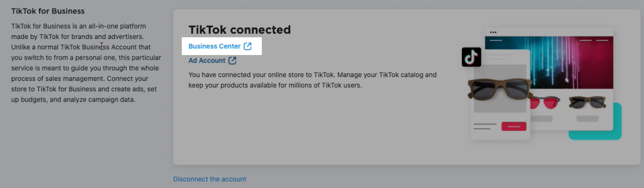
Task: Click the TikTok for Business heading
Action: [x=48, y=11]
